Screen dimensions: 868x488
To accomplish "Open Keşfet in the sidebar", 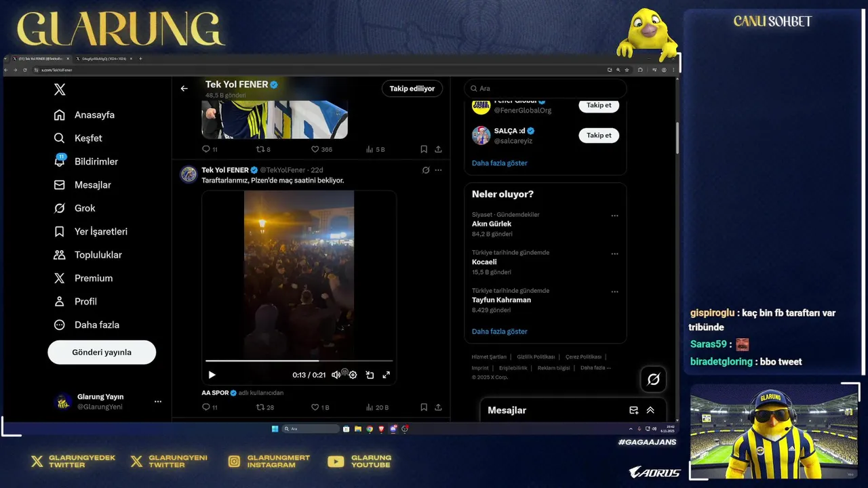I will point(78,138).
